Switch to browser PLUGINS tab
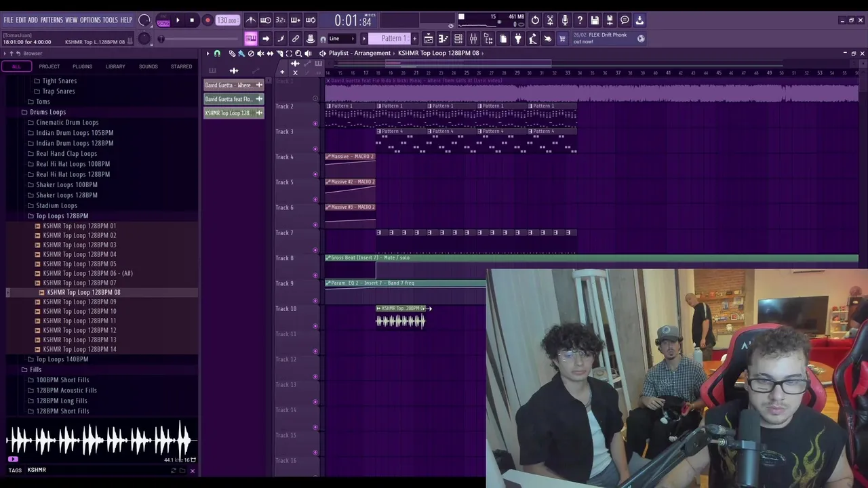 (x=82, y=66)
